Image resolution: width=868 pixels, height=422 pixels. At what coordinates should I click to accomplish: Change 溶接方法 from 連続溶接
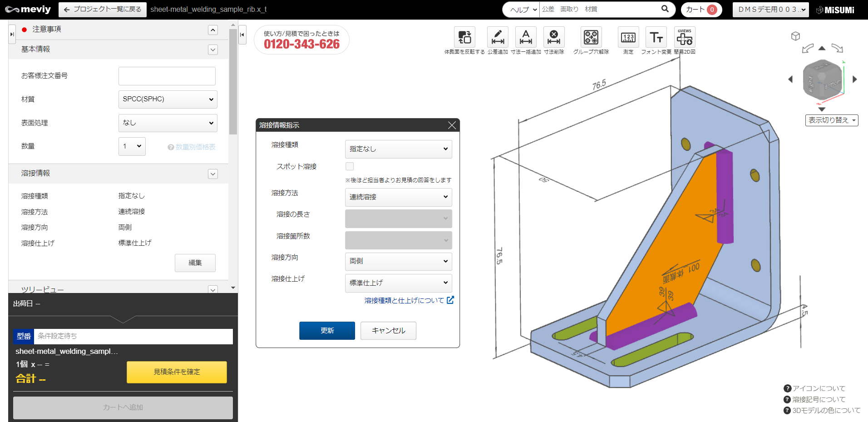point(398,197)
